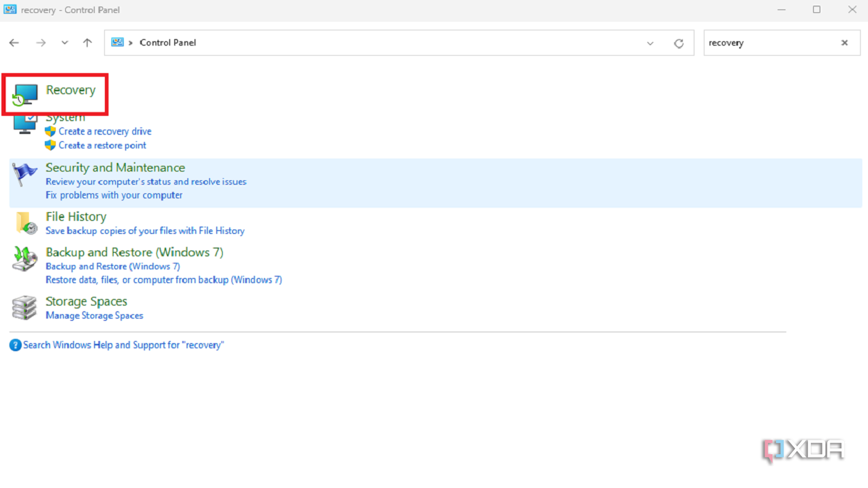Open the Recovery heading link

point(70,90)
